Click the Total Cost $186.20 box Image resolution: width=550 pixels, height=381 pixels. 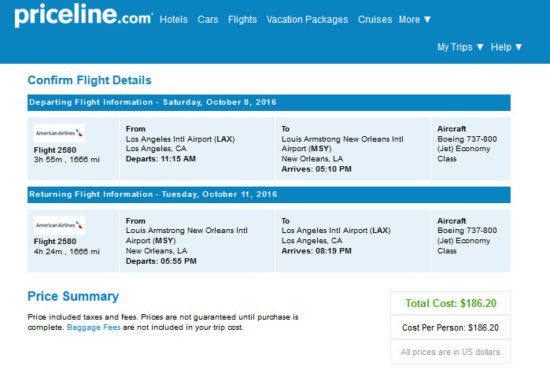point(451,303)
